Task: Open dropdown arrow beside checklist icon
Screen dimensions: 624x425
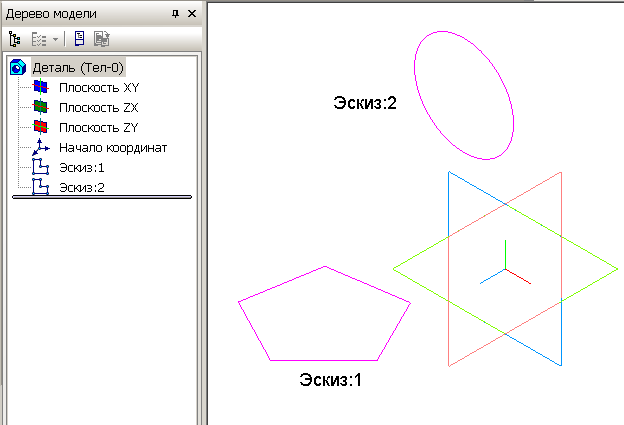Action: 55,39
